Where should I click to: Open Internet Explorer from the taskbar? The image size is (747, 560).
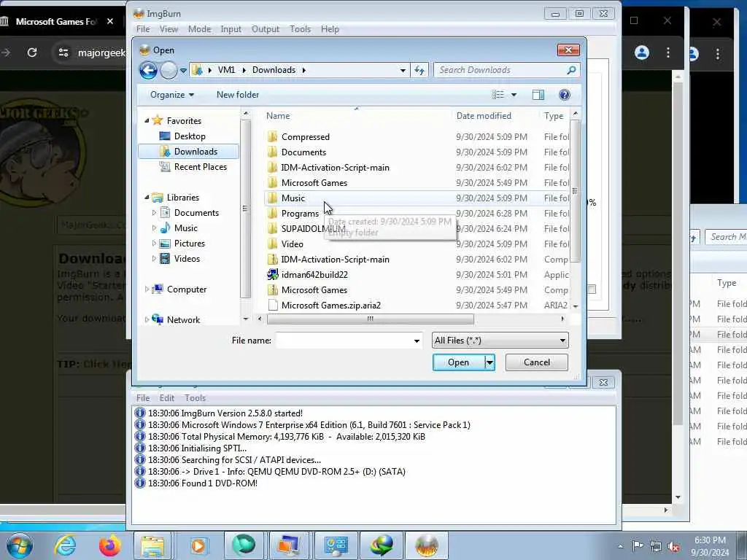point(65,545)
